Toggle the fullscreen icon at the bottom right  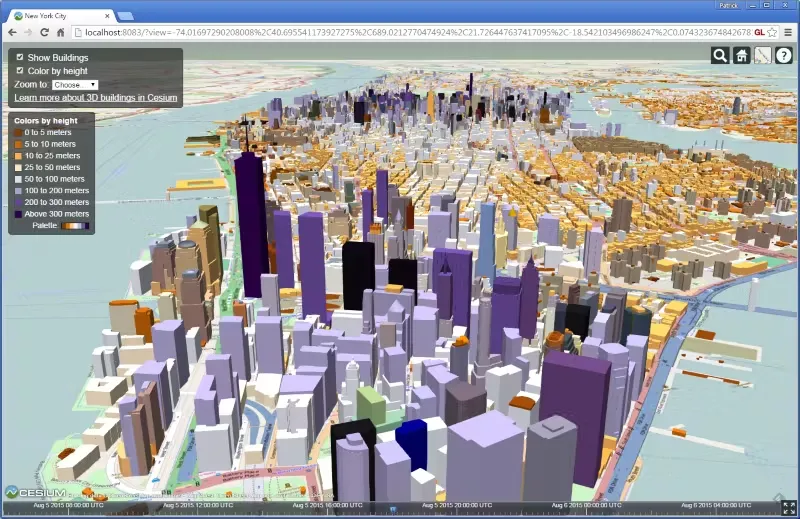coord(789,508)
